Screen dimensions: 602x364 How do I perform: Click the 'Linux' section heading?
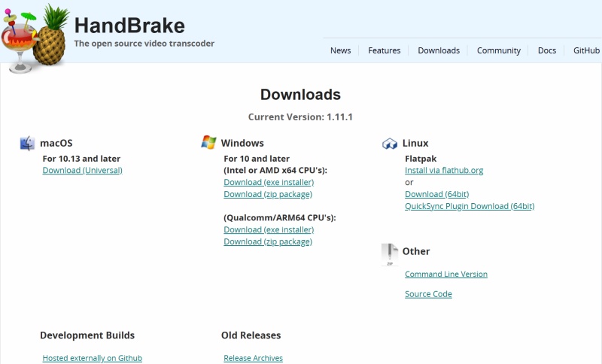[415, 143]
